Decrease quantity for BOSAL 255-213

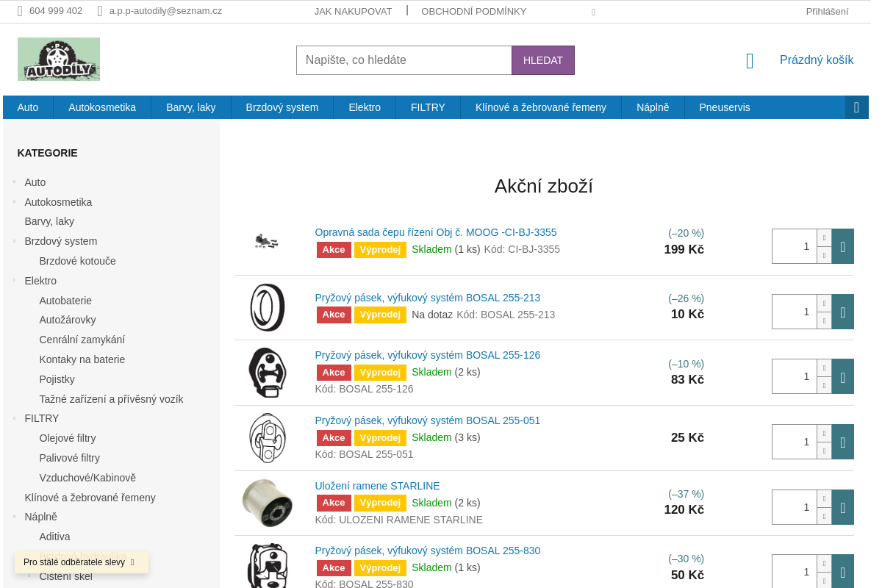coord(824,320)
